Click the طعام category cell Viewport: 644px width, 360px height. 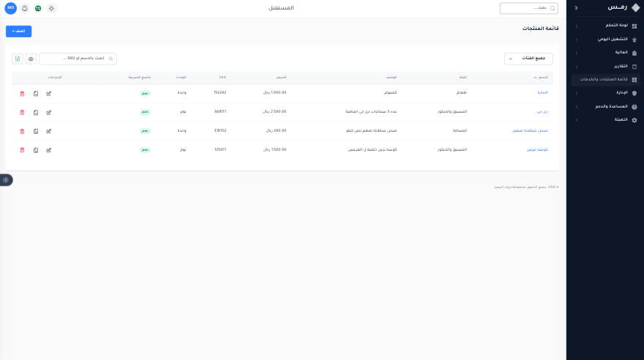click(x=462, y=93)
